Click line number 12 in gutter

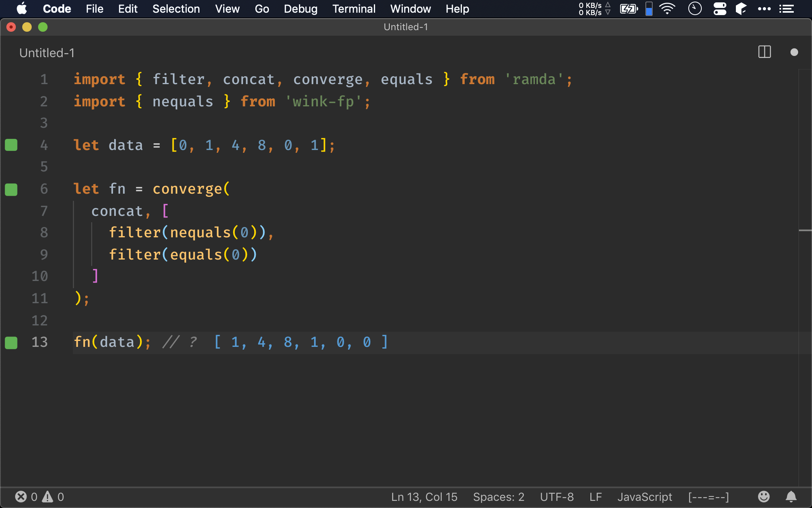(x=40, y=320)
